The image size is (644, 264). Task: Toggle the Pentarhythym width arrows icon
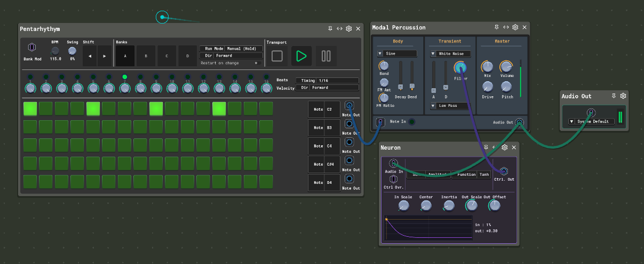(340, 28)
